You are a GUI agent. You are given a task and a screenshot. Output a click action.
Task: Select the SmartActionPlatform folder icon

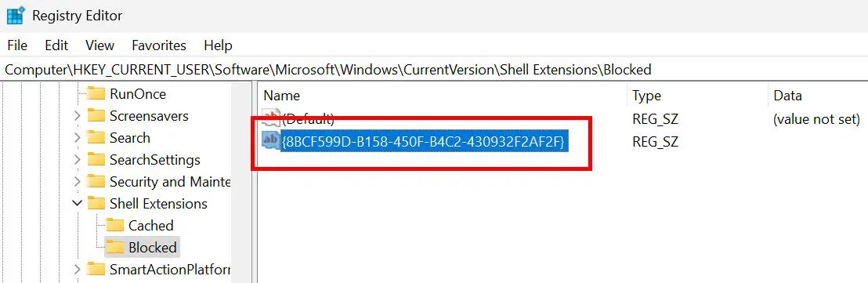pyautogui.click(x=96, y=270)
